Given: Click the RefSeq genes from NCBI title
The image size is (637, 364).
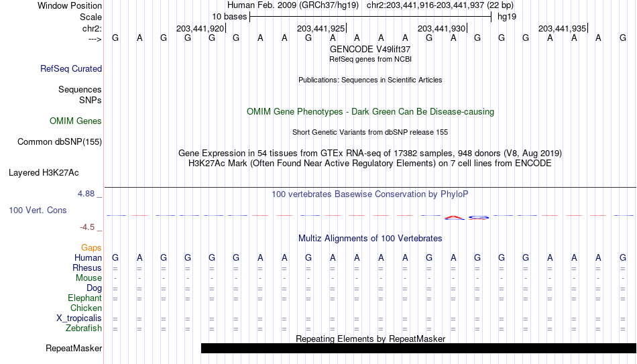Looking at the screenshot, I should 370,59.
